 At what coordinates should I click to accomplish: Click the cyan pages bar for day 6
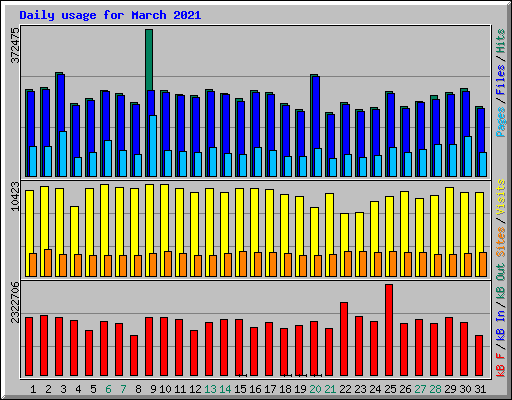pyautogui.click(x=108, y=158)
